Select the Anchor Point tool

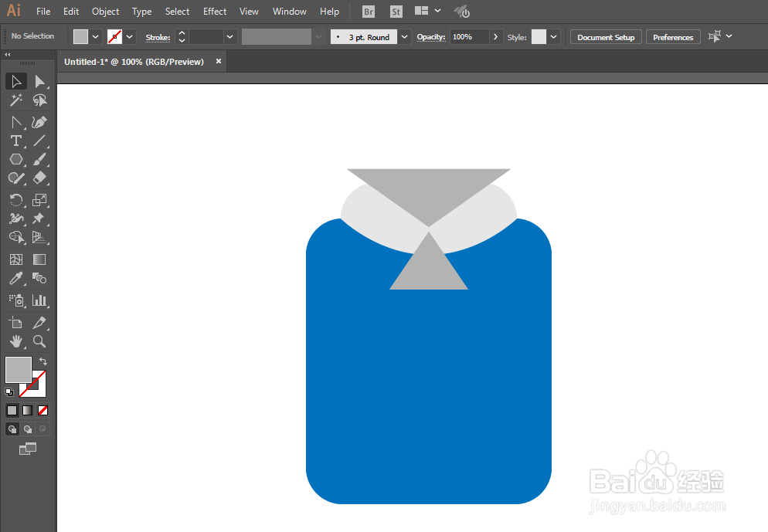pos(15,122)
